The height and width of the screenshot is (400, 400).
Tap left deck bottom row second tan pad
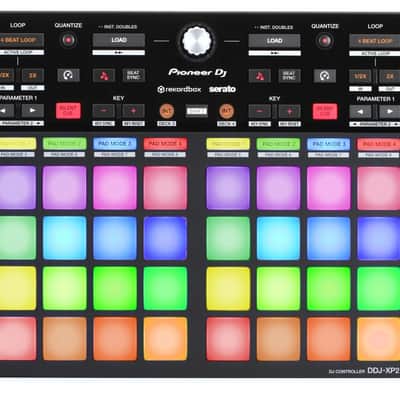pos(65,339)
